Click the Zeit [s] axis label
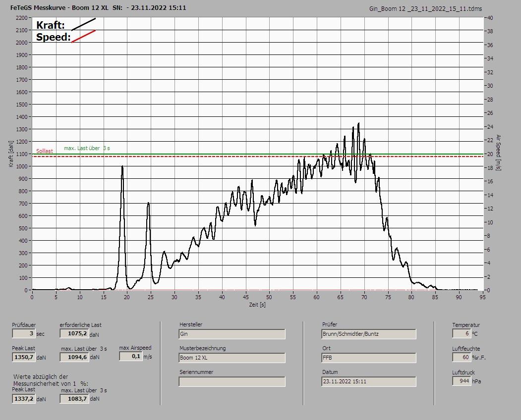The height and width of the screenshot is (420, 521). pos(257,305)
